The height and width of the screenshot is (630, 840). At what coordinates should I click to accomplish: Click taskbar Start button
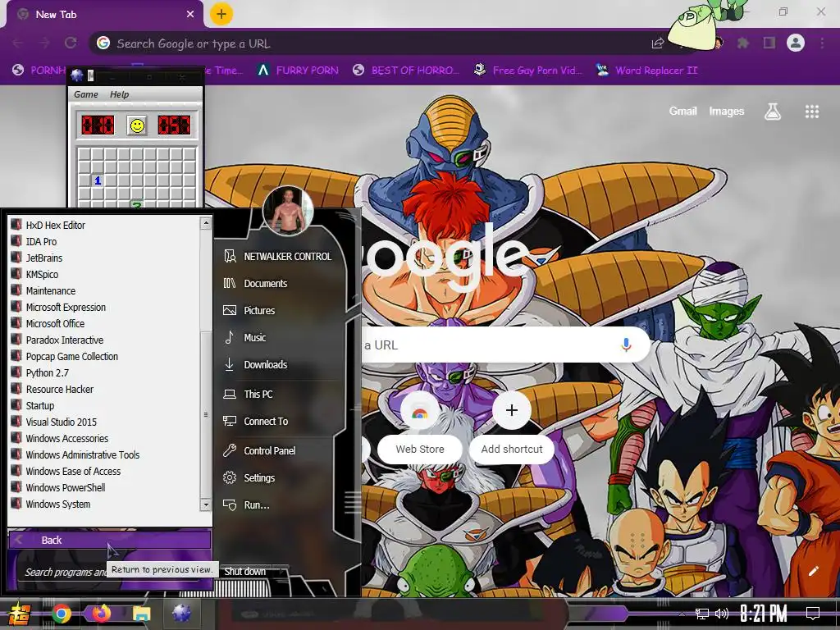[x=18, y=614]
